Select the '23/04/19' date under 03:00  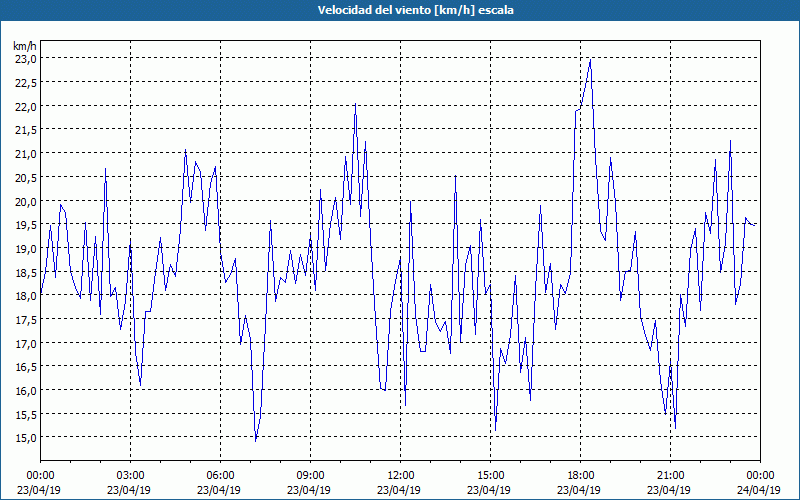pos(129,490)
